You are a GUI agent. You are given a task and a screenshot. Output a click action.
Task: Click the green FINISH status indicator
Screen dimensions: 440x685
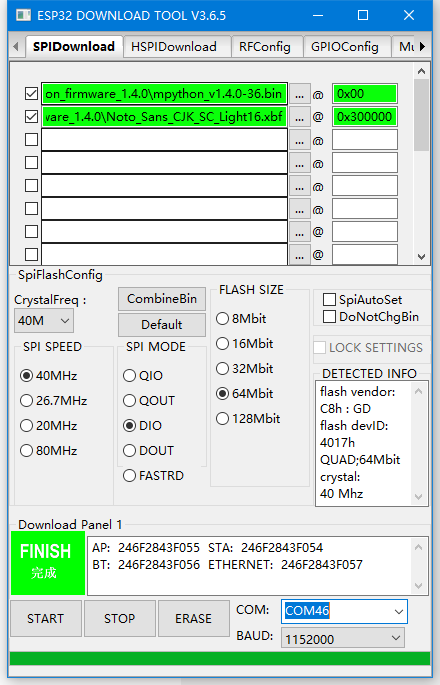48,563
